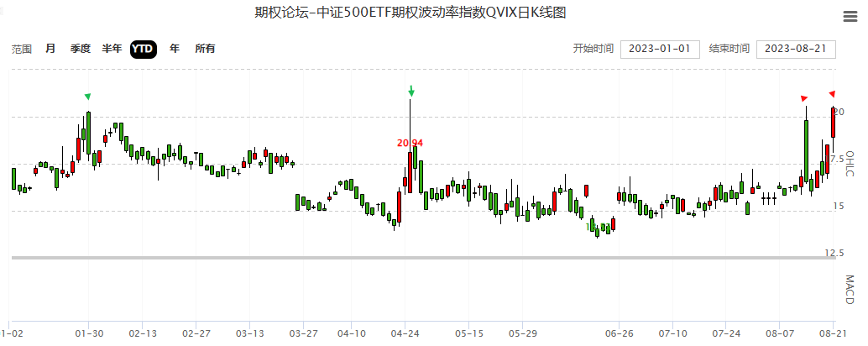
Task: Select the 月 range button
Action: click(x=50, y=49)
